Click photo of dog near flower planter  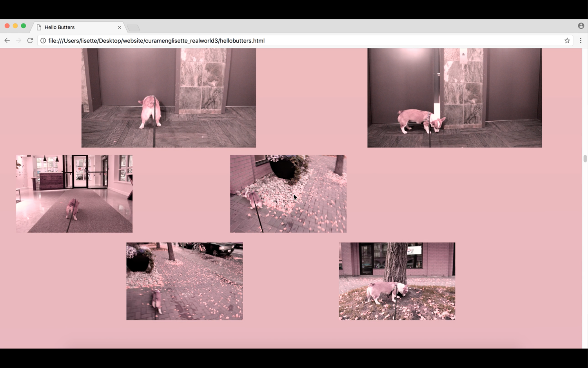click(x=288, y=193)
